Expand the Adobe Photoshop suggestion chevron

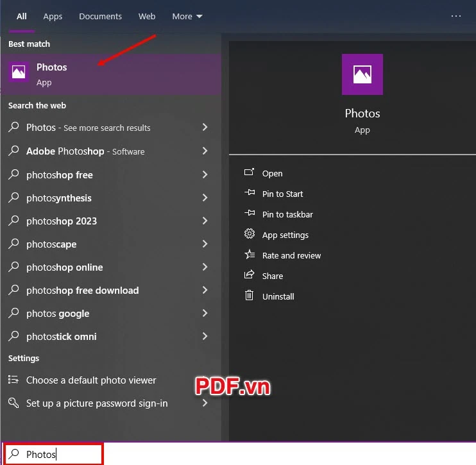(x=205, y=151)
